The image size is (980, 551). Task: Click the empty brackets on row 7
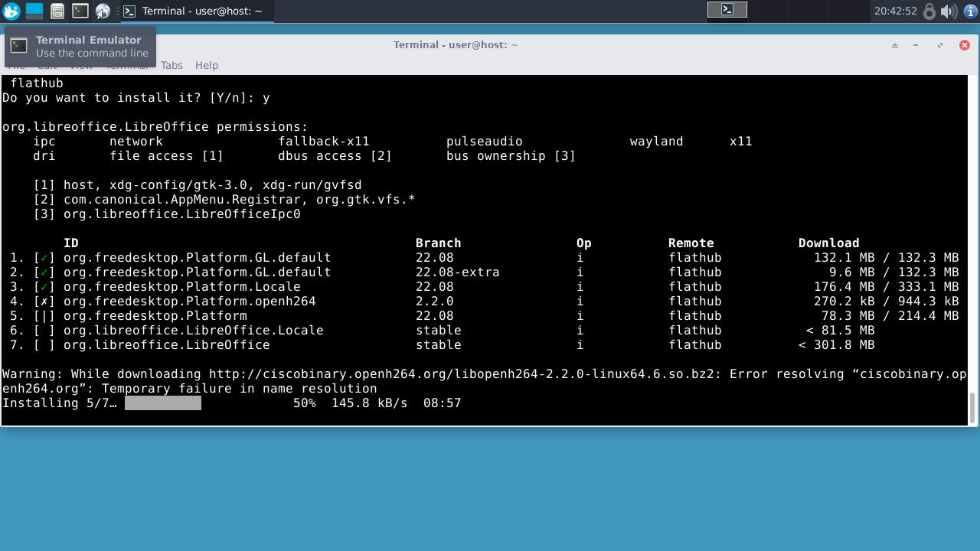coord(44,345)
